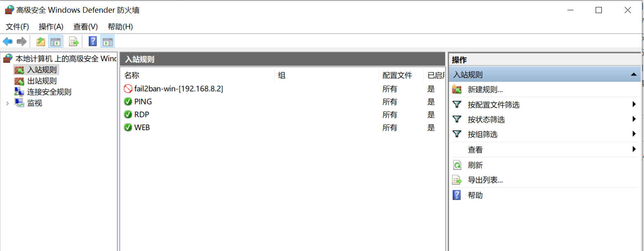
Task: Open the 查看(V) menu
Action: point(86,27)
